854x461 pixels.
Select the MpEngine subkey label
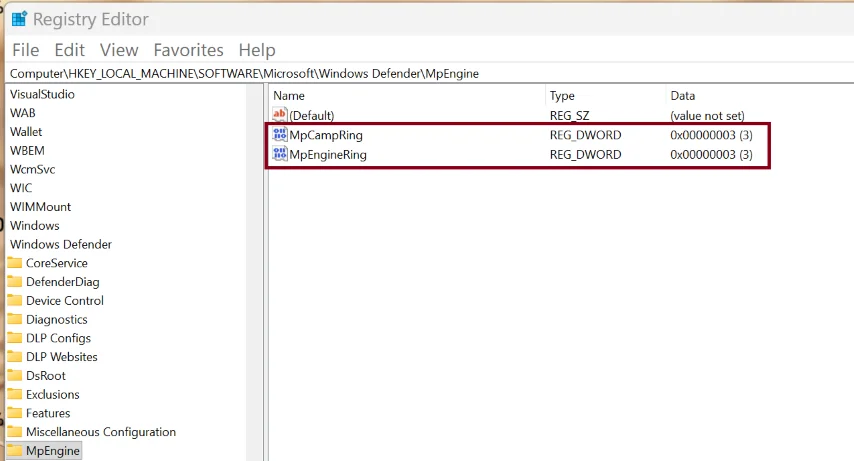[53, 451]
